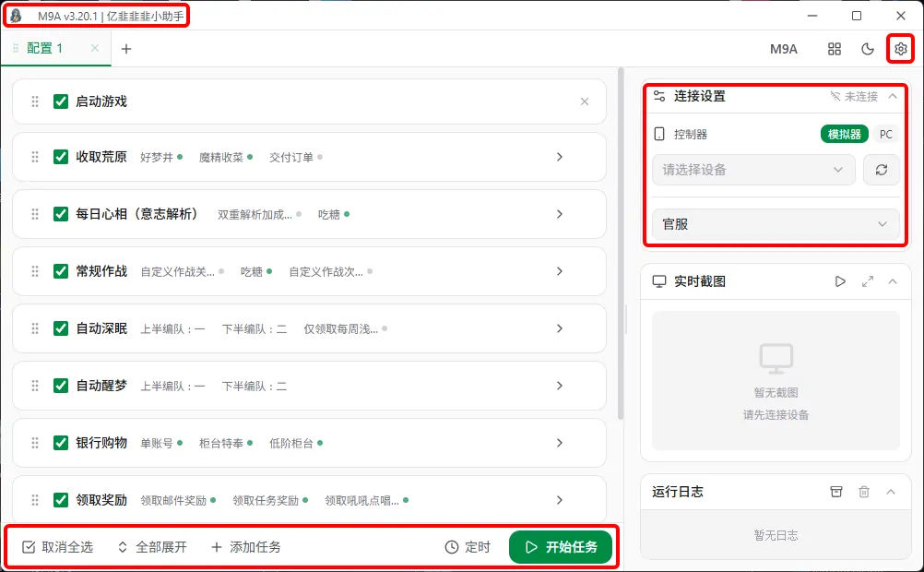Add a new config tab with plus

point(126,48)
